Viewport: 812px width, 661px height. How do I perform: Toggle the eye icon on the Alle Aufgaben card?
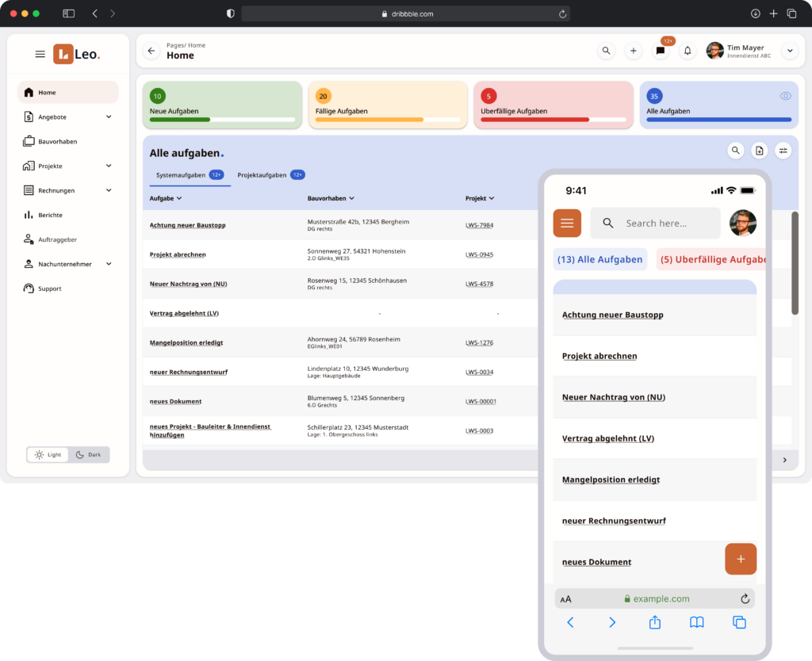[x=785, y=96]
